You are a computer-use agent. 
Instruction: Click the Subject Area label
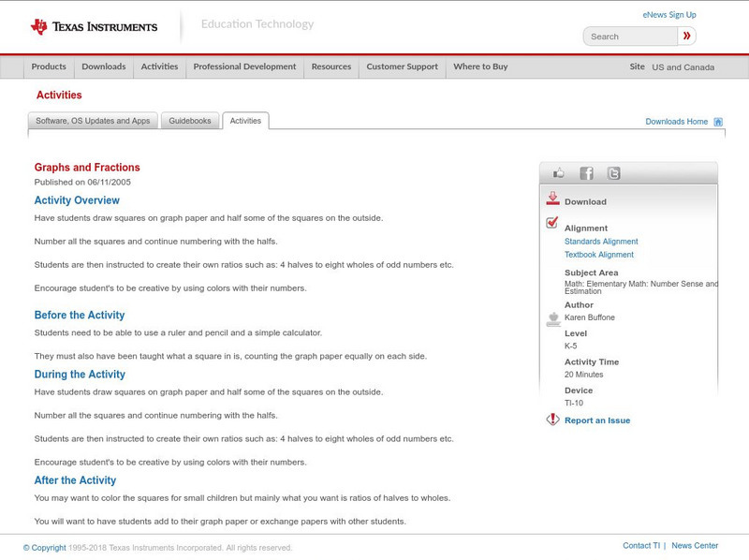click(592, 273)
